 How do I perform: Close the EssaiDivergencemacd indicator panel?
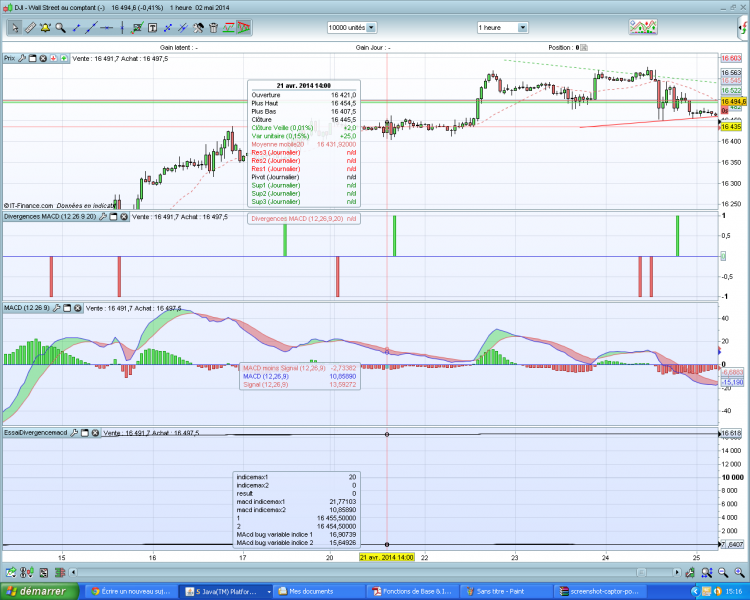coord(95,433)
